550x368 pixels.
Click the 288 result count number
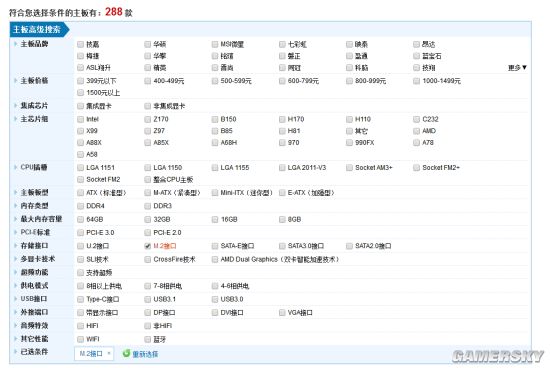click(x=114, y=12)
